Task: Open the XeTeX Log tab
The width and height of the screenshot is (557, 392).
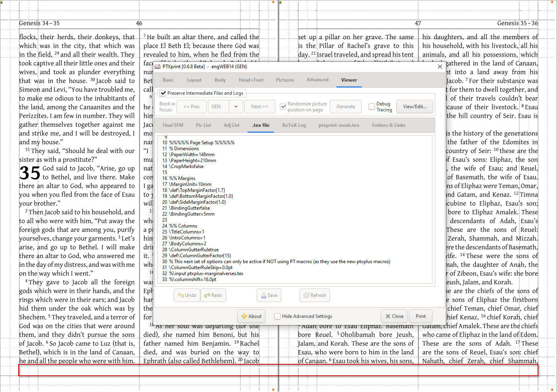Action: 294,125
